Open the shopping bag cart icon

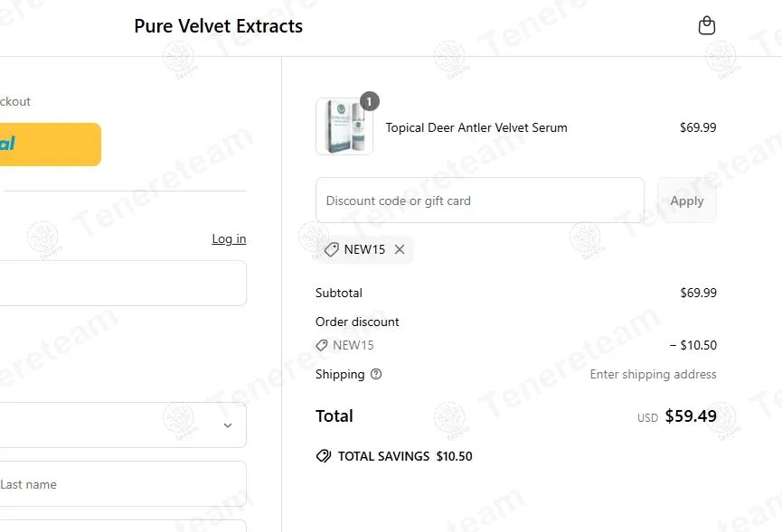707,25
